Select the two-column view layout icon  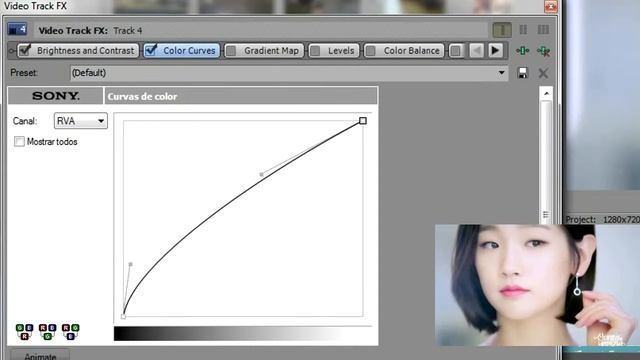click(523, 30)
